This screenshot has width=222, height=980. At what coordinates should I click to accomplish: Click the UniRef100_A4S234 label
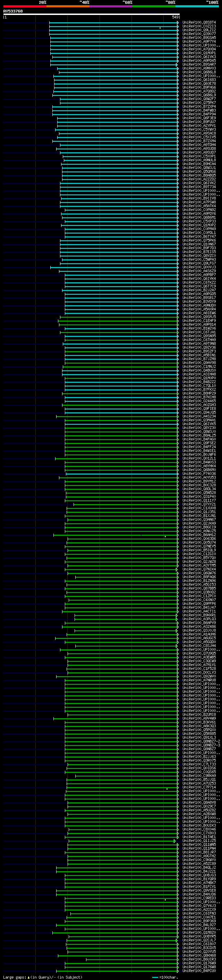[x=199, y=416]
